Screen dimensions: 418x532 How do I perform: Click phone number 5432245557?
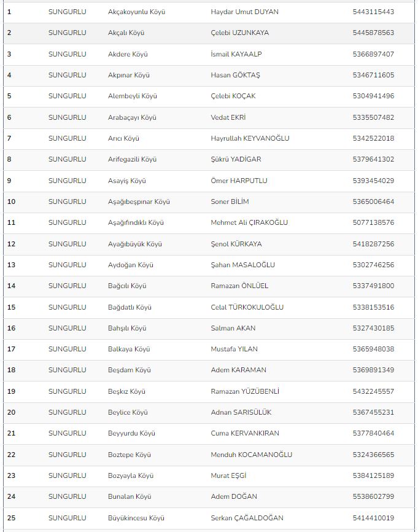tap(373, 391)
